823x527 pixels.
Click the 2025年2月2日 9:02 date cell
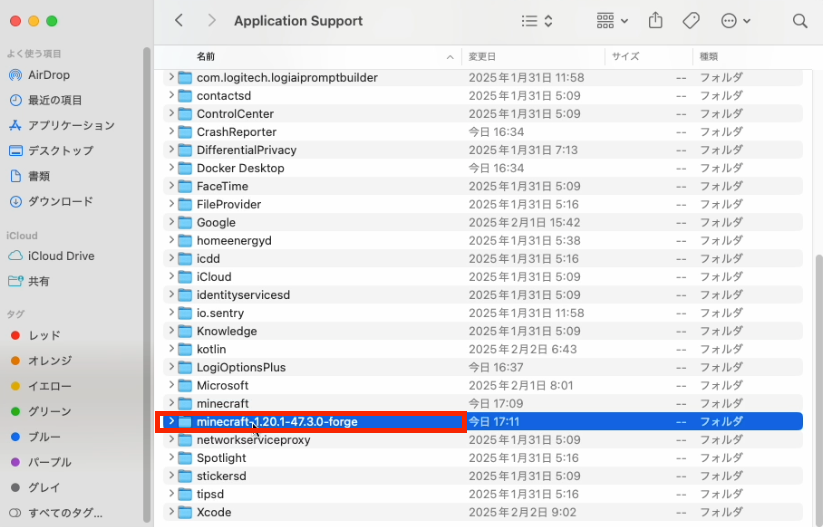point(522,512)
